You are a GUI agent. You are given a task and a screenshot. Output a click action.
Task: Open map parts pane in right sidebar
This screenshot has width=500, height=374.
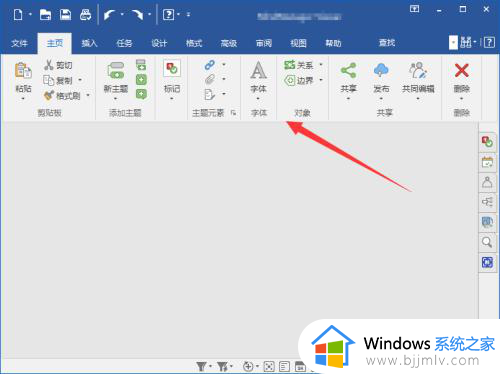487,202
